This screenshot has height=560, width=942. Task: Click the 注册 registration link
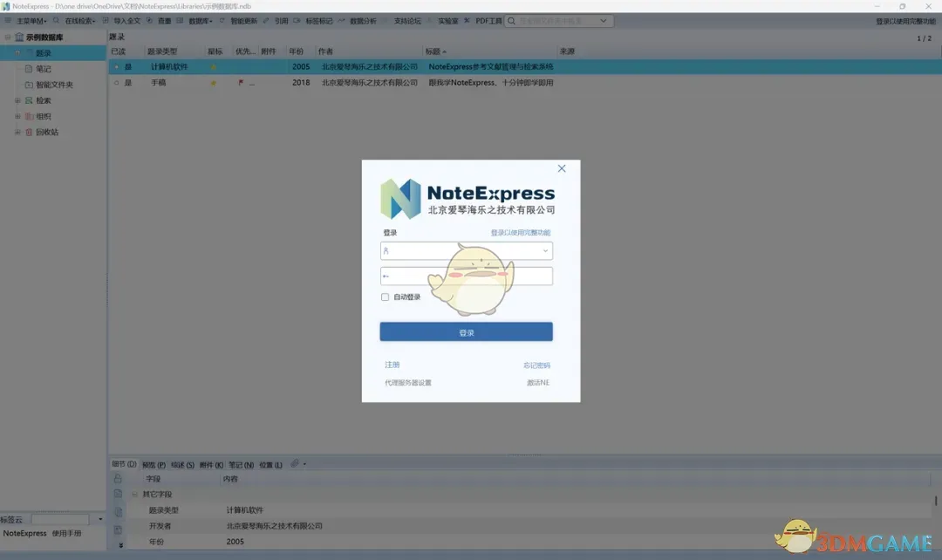392,365
